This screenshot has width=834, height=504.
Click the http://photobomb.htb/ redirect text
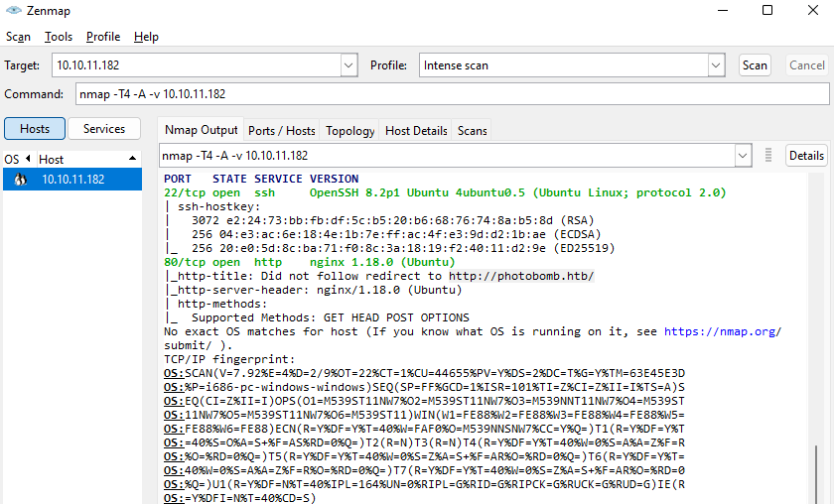[x=521, y=276]
